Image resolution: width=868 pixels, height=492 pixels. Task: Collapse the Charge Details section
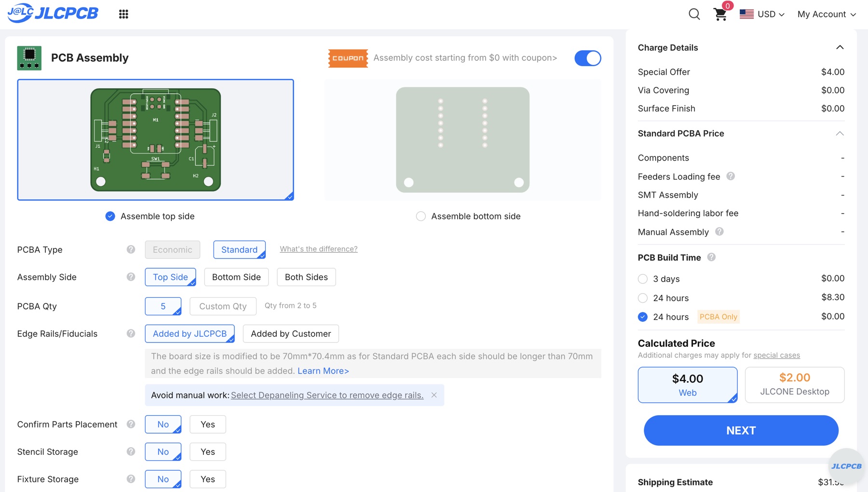click(x=840, y=47)
